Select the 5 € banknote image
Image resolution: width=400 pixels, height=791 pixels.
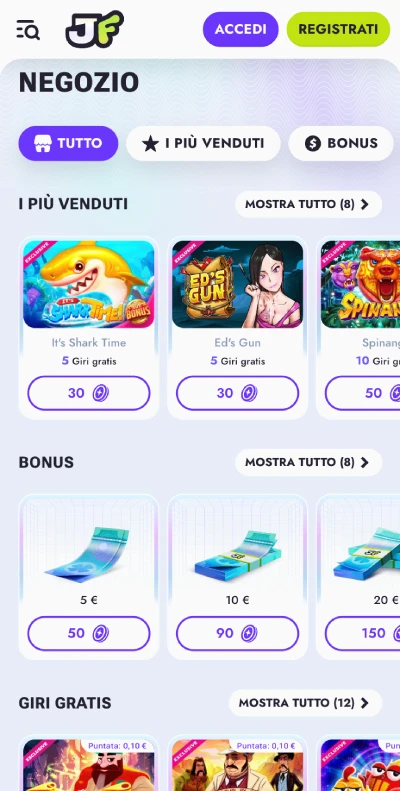click(89, 551)
